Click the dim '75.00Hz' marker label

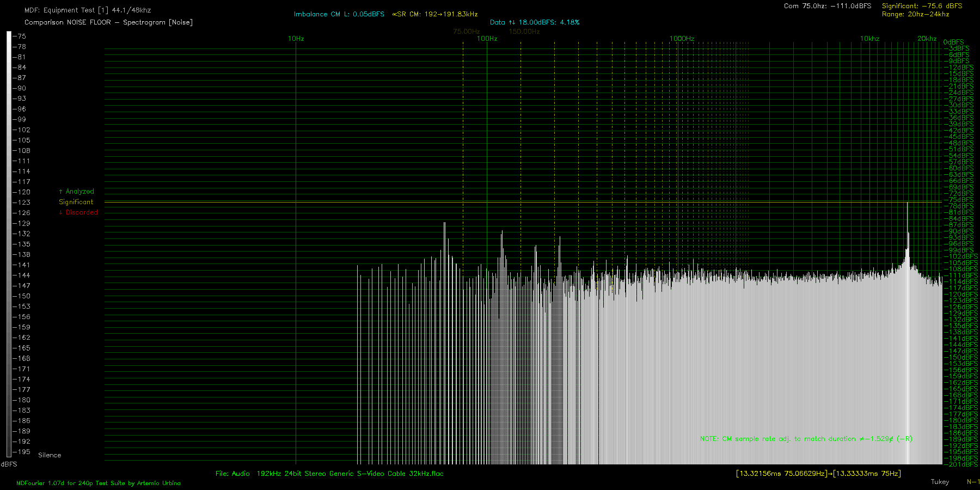click(467, 32)
